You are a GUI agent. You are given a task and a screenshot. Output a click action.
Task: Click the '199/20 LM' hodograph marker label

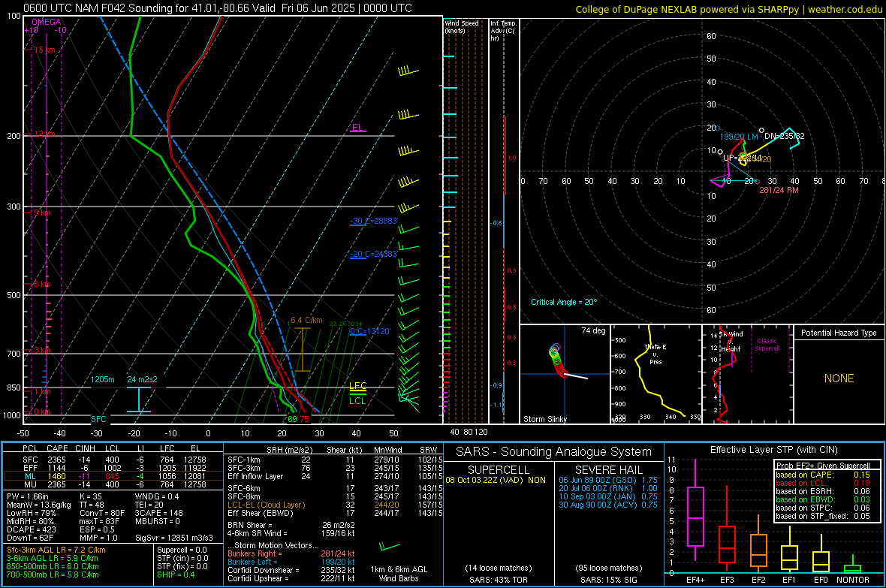pyautogui.click(x=739, y=137)
